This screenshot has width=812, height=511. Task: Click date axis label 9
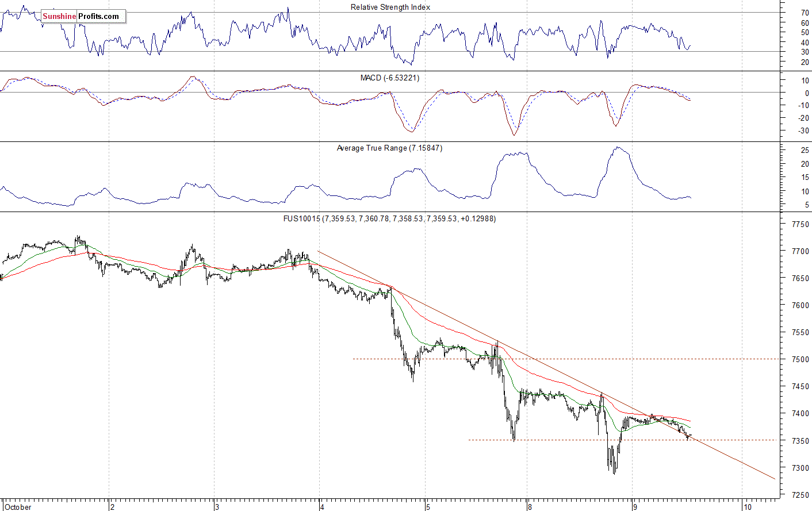pos(635,507)
